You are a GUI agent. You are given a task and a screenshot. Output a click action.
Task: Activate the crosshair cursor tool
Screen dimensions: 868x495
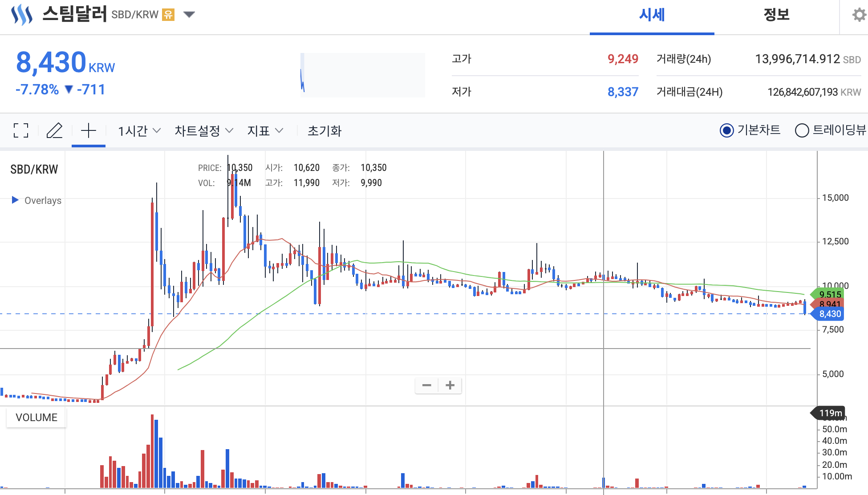point(89,130)
